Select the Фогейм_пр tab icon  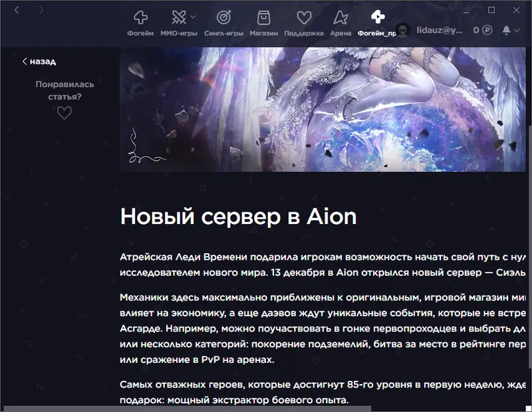click(378, 17)
